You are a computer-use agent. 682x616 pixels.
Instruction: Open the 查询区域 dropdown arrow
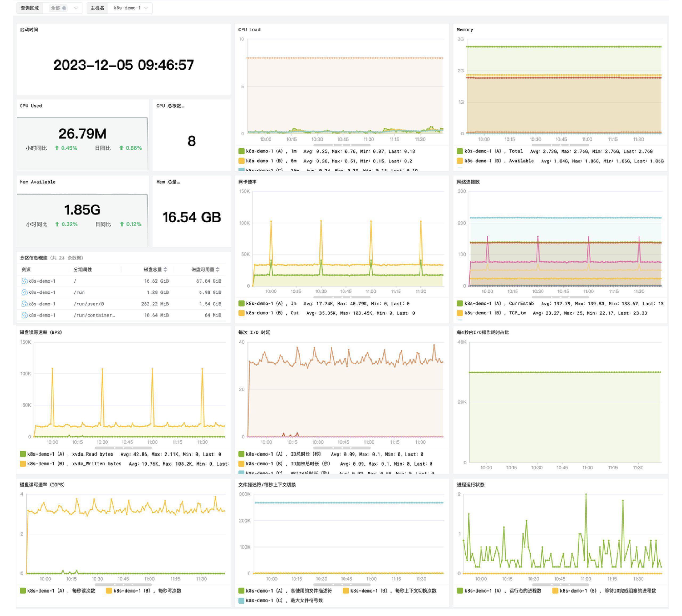(x=76, y=8)
